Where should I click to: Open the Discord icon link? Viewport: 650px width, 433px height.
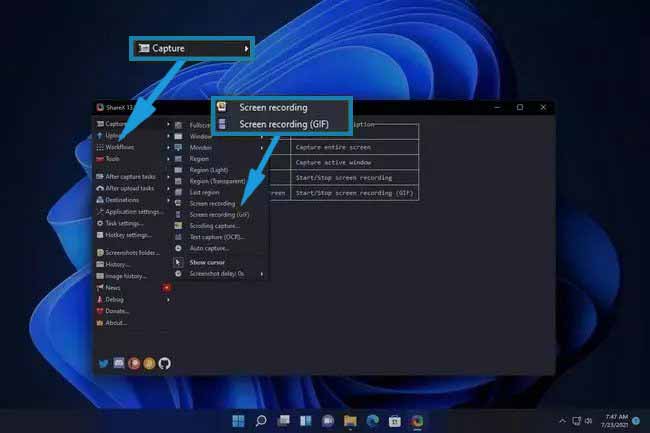point(118,364)
